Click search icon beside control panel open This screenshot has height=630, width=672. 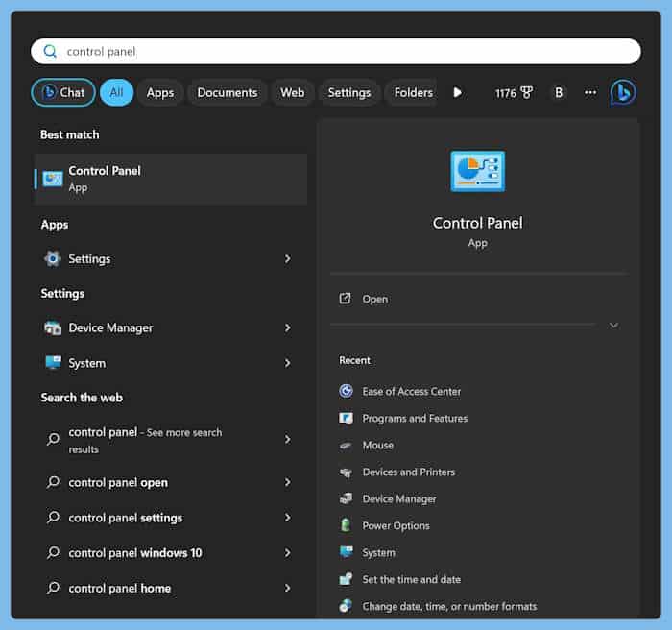point(54,482)
